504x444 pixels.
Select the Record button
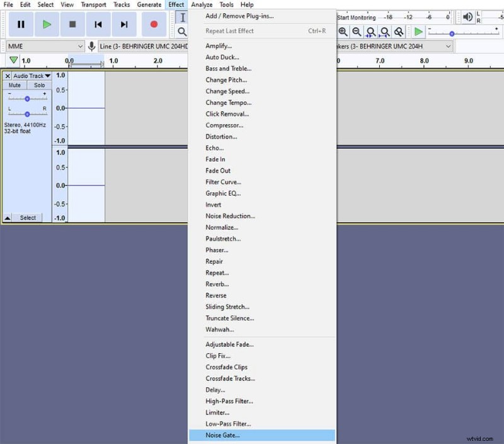pos(153,23)
